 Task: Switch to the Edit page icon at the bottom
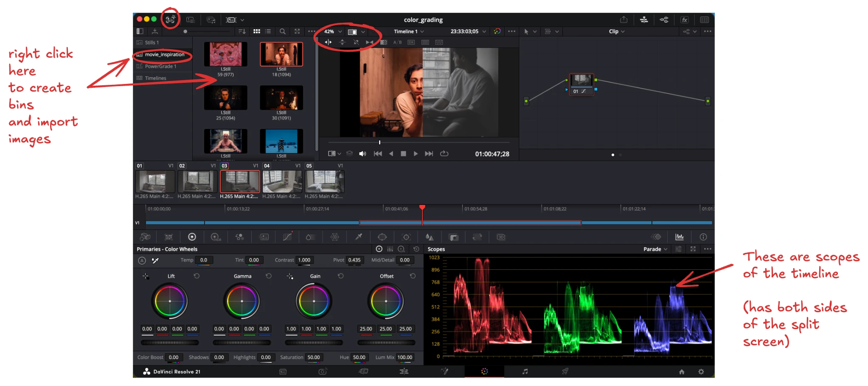click(x=404, y=372)
